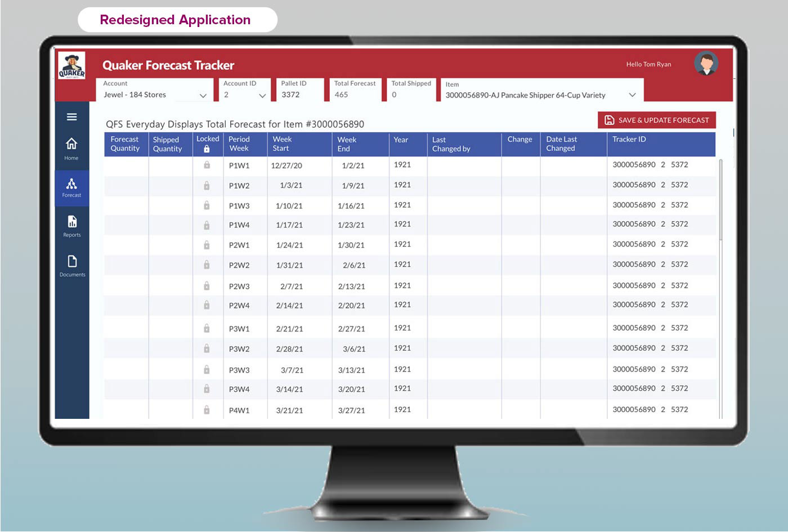
Task: Click the lock icon in row P3W3
Action: click(207, 369)
